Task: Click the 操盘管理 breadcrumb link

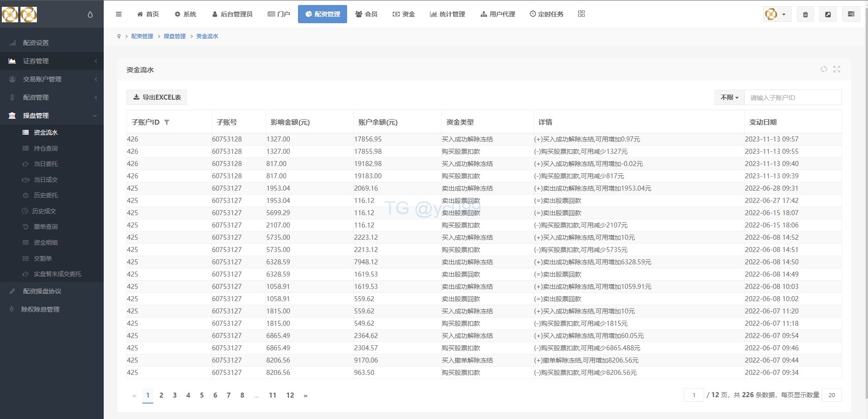Action: (x=175, y=36)
